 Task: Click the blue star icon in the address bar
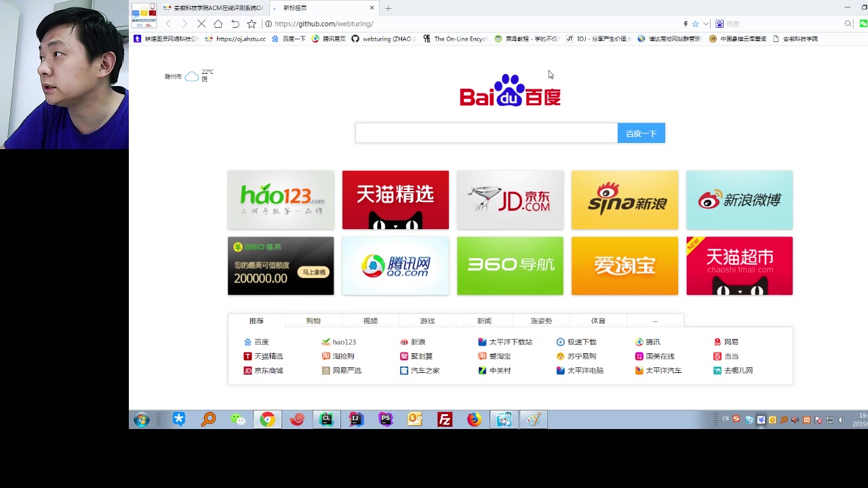point(695,24)
